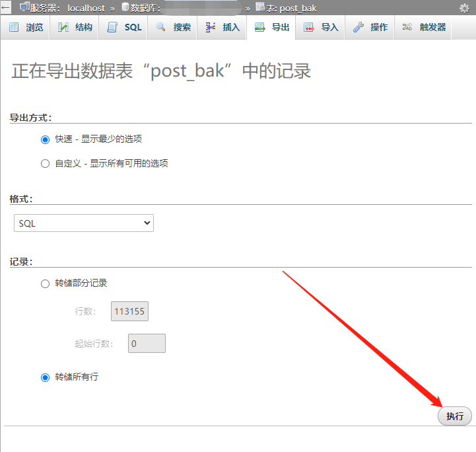Click the Import (导入) tab icon
476x452 pixels.
(309, 27)
